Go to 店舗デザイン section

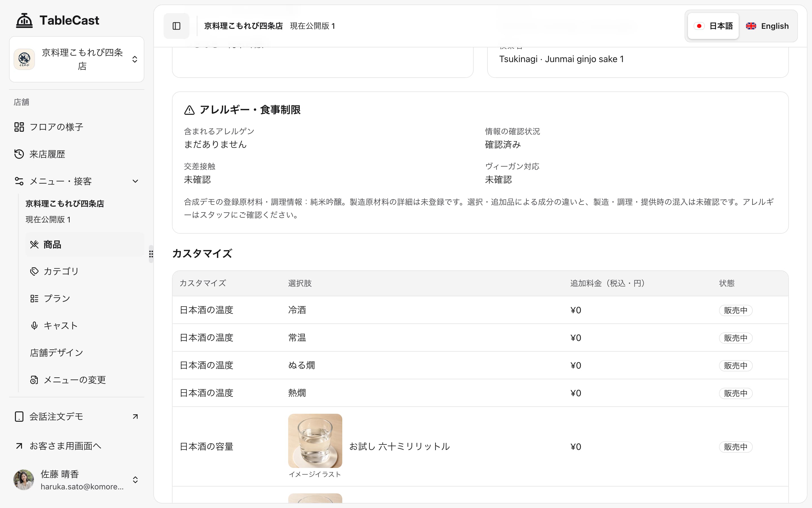pos(85,353)
